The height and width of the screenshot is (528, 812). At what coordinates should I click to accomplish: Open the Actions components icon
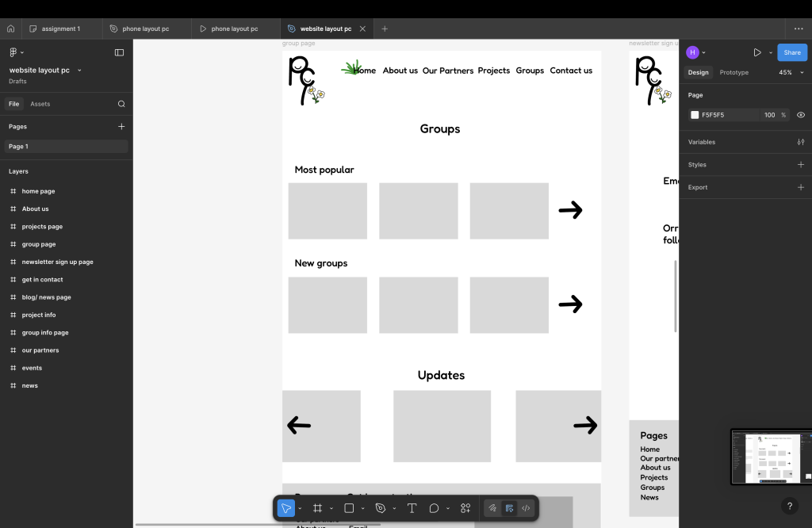pyautogui.click(x=465, y=508)
